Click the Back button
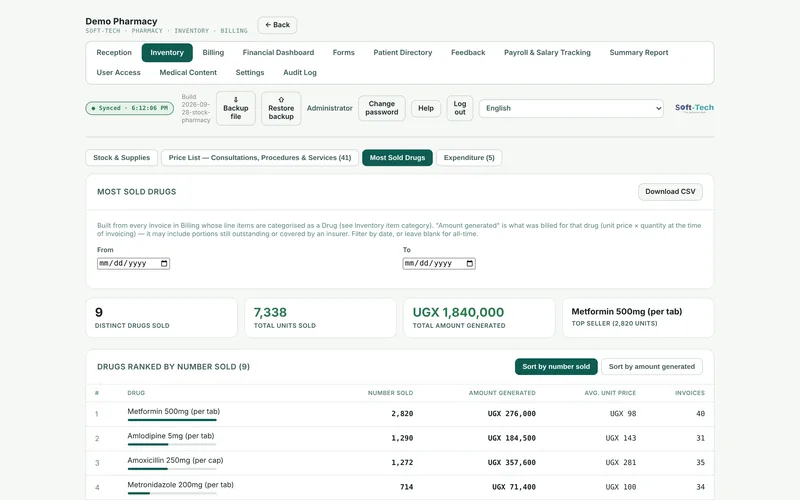Viewport: 800px width, 500px height. pos(277,25)
